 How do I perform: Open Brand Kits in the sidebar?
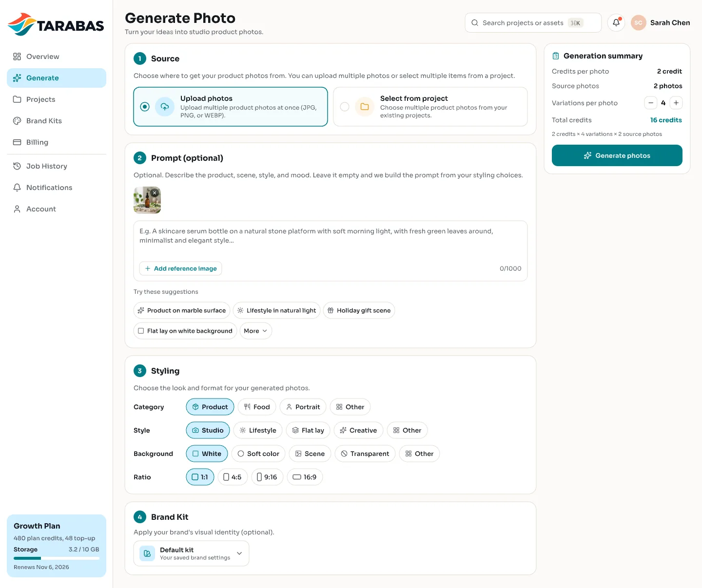tap(57, 121)
